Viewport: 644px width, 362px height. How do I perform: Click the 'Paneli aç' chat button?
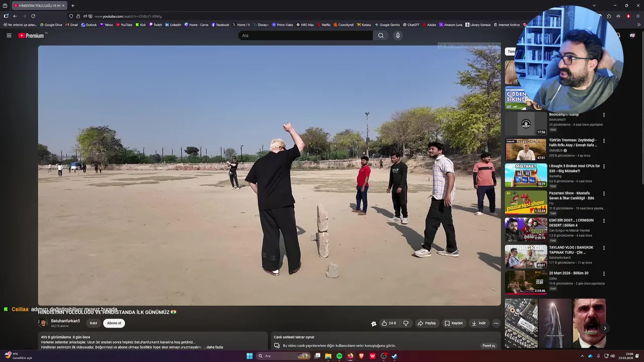pos(489,345)
